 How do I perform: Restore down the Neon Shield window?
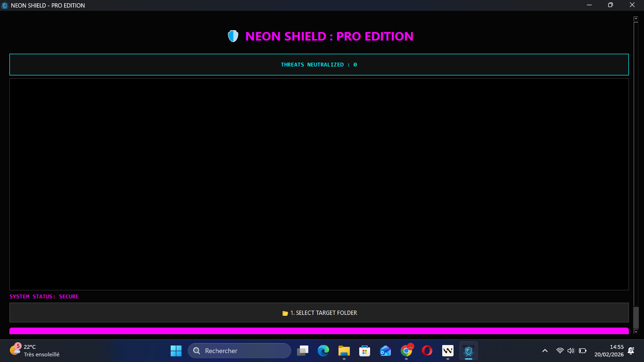point(611,5)
